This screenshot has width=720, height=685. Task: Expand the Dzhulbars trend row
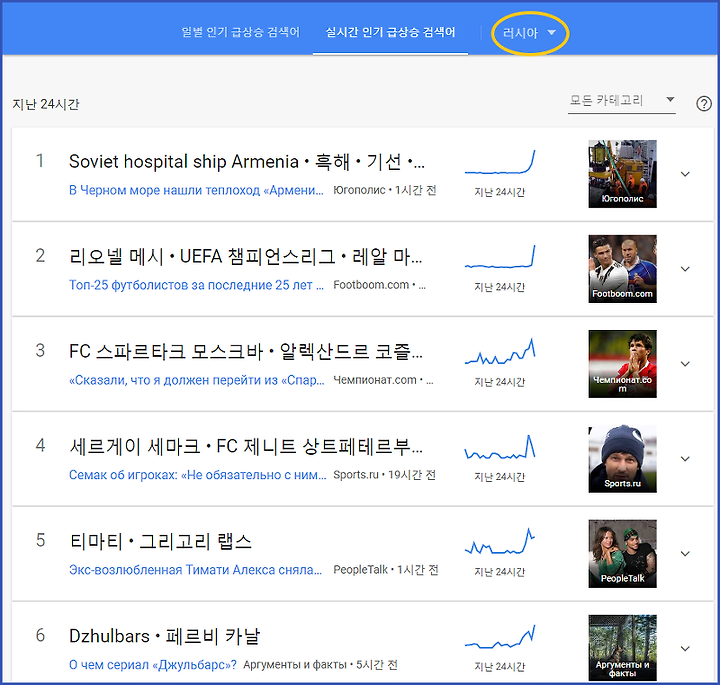(x=685, y=649)
